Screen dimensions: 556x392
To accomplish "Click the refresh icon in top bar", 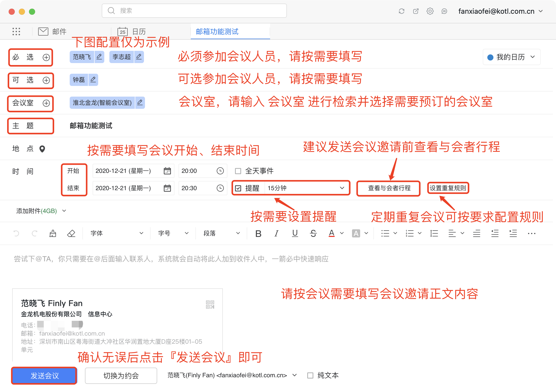I will (402, 11).
